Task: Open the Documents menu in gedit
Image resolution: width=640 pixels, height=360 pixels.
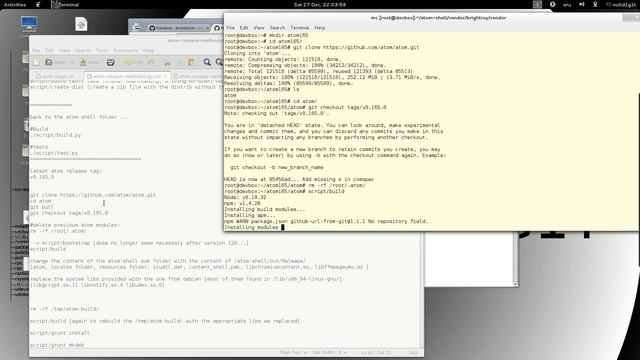Action: point(125,50)
